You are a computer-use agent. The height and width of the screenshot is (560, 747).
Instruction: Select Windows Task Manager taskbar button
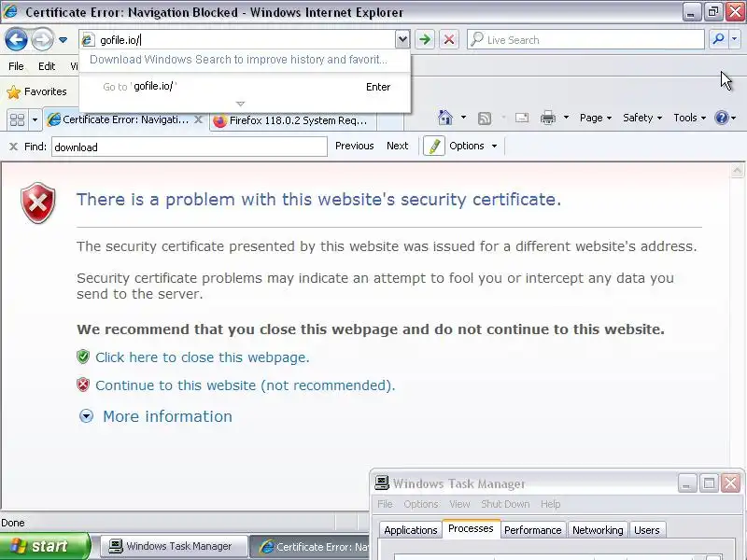(174, 546)
